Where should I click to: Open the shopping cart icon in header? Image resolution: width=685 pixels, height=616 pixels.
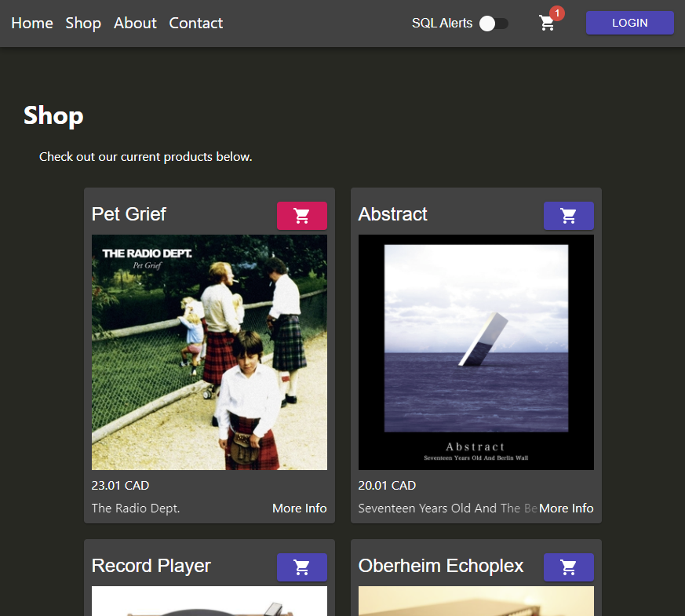(x=547, y=24)
